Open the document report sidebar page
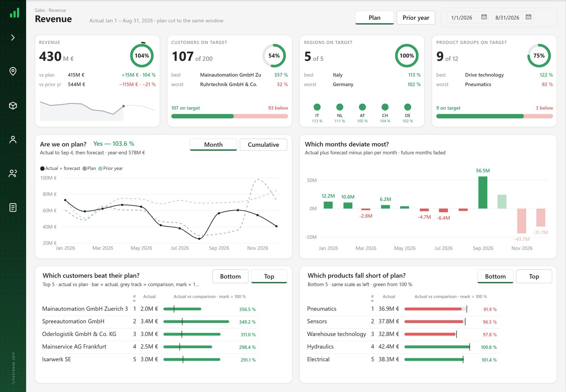566x392 pixels. click(x=13, y=207)
